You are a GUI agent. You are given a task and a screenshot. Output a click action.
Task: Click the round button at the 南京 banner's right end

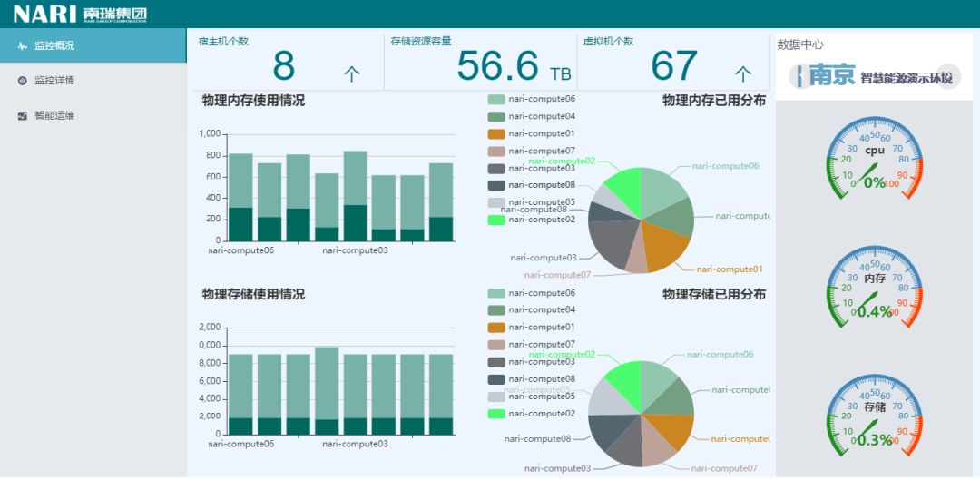(948, 76)
